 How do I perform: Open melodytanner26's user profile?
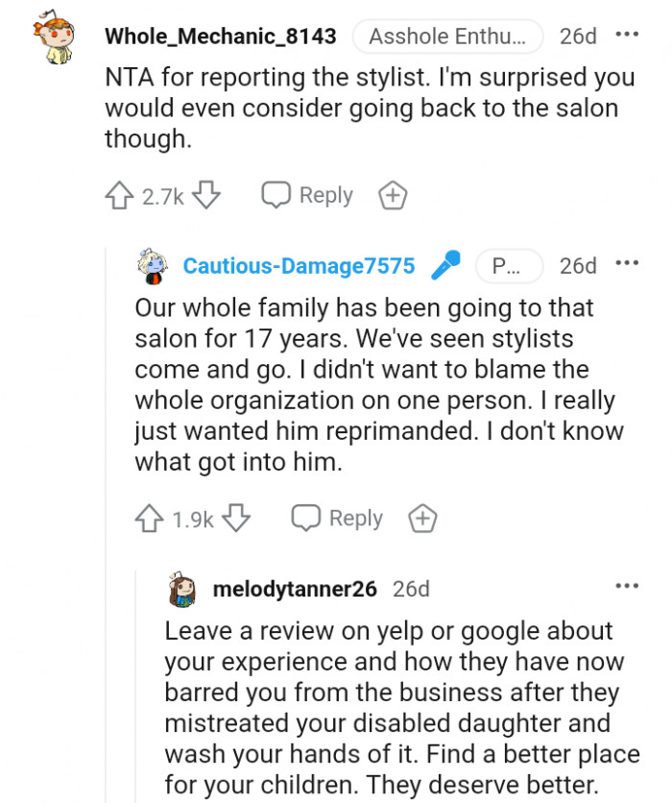[x=295, y=589]
